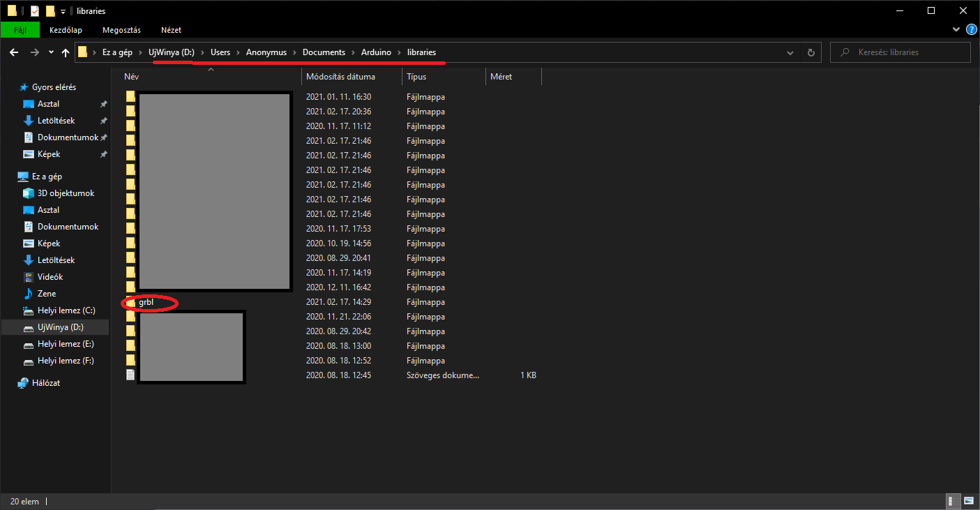Open 3D objektumok in sidebar
980x510 pixels.
point(66,193)
